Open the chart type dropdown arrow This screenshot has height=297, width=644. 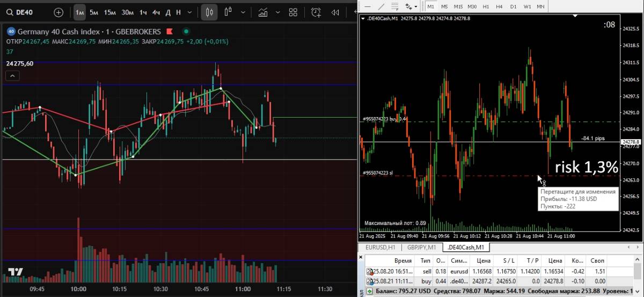click(x=244, y=12)
